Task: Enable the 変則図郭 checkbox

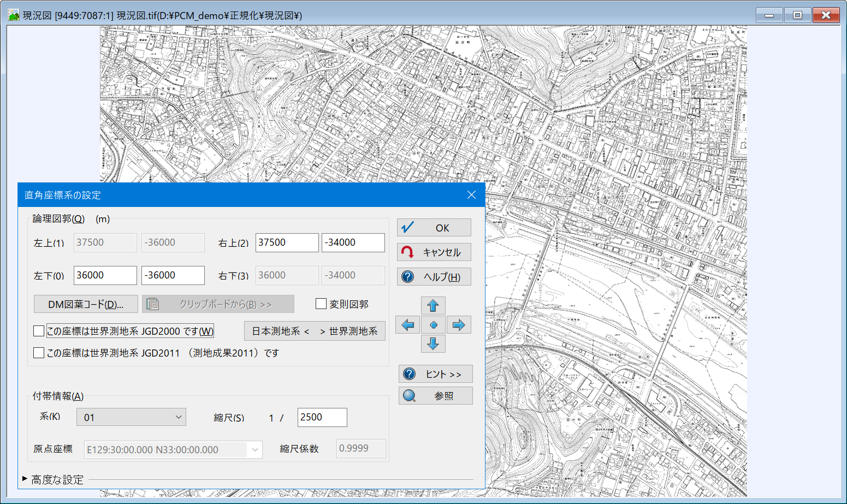Action: tap(321, 304)
